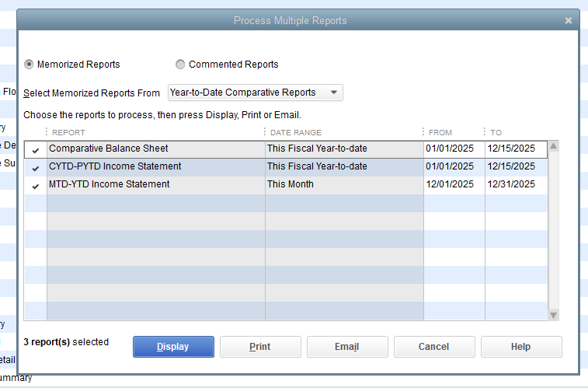
Task: Uncheck the Comparative Balance Sheet checkmark
Action: (36, 149)
